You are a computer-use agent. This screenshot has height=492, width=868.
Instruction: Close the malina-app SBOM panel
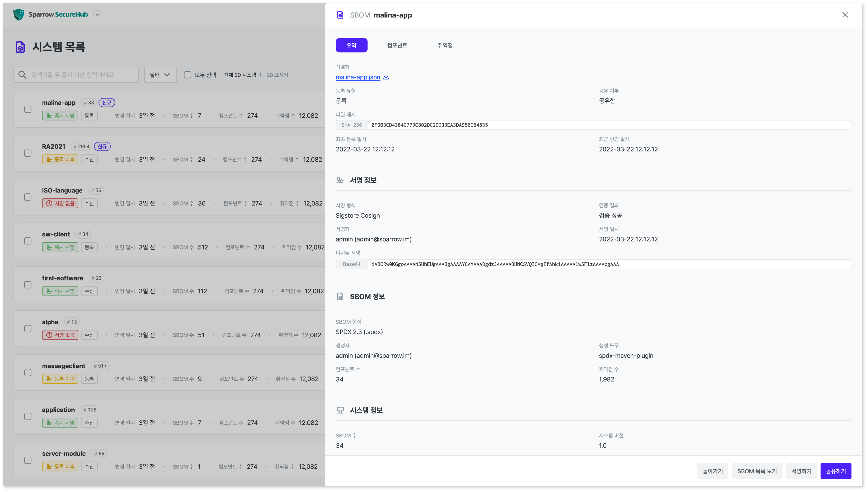(845, 15)
